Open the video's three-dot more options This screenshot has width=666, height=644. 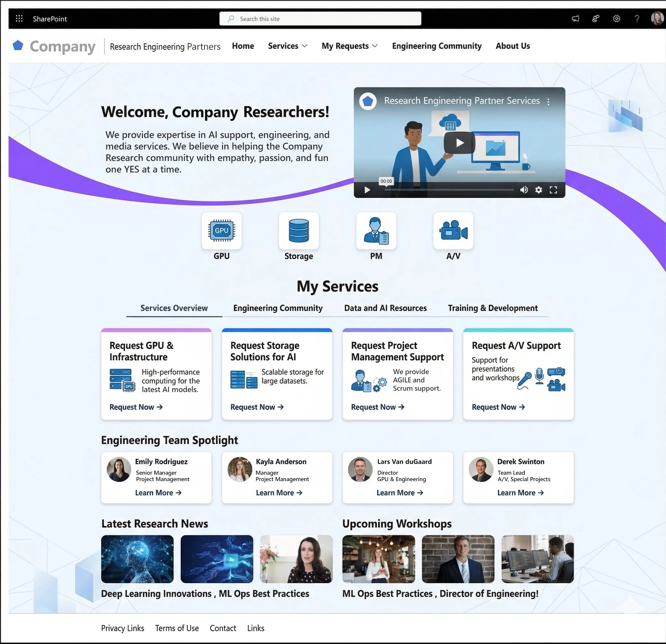[x=548, y=102]
